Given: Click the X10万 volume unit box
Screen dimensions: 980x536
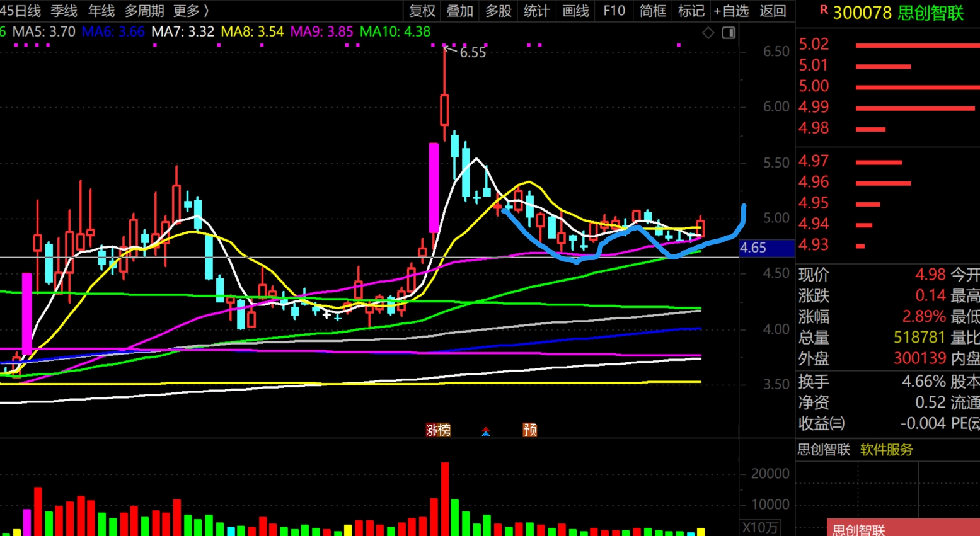Looking at the screenshot, I should tap(760, 527).
